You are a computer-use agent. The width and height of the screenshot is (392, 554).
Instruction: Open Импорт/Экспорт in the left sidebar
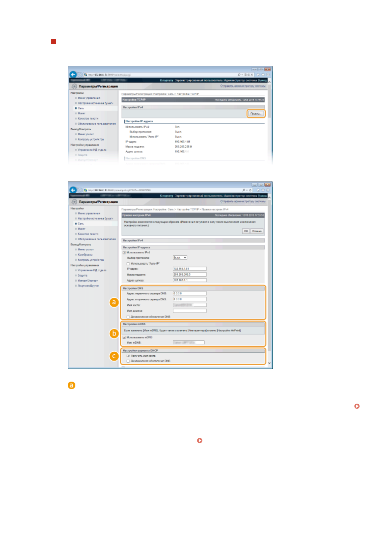coord(88,281)
